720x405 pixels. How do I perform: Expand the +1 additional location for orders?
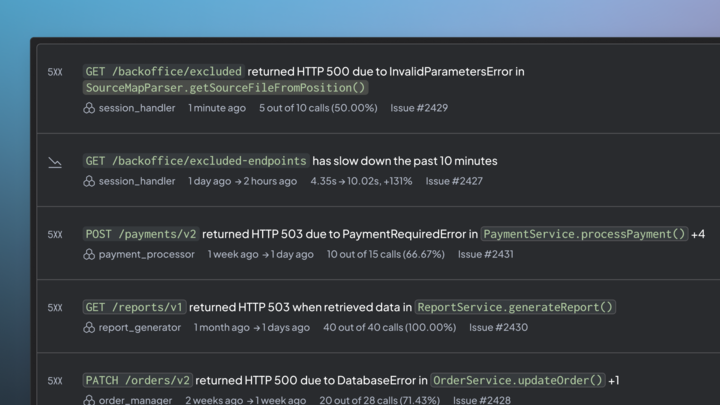[x=614, y=380]
